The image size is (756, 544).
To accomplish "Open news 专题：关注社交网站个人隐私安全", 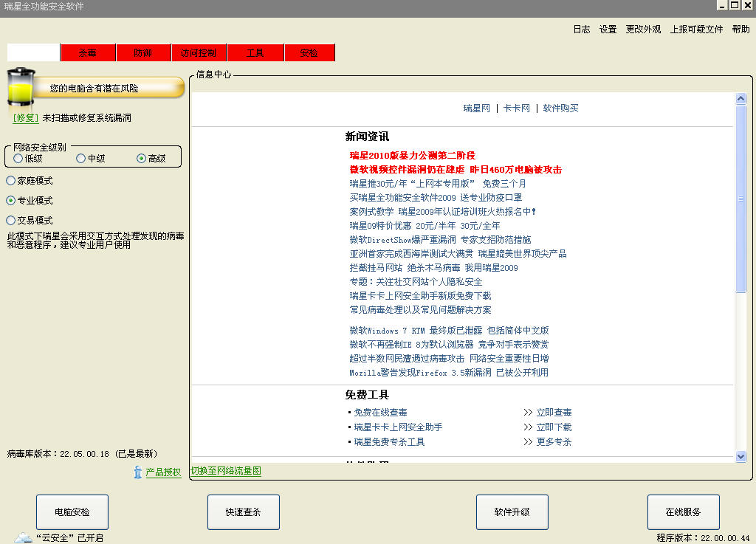I will (x=416, y=281).
